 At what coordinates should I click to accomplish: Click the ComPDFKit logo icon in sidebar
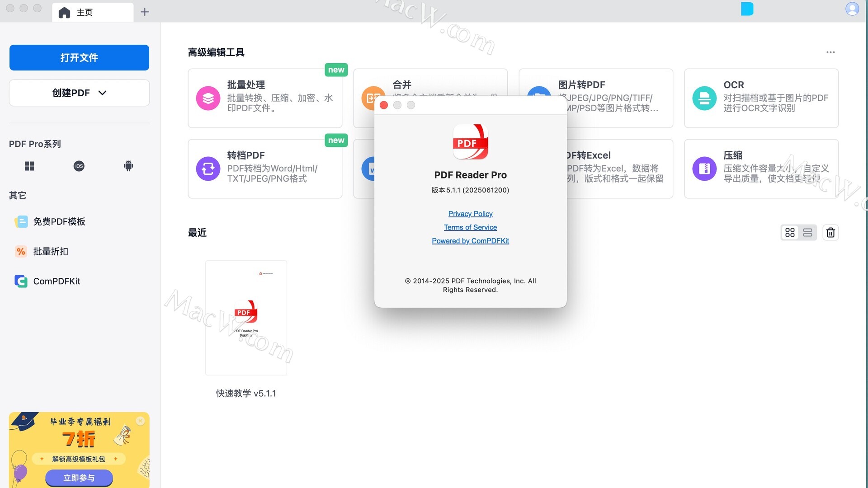[21, 281]
